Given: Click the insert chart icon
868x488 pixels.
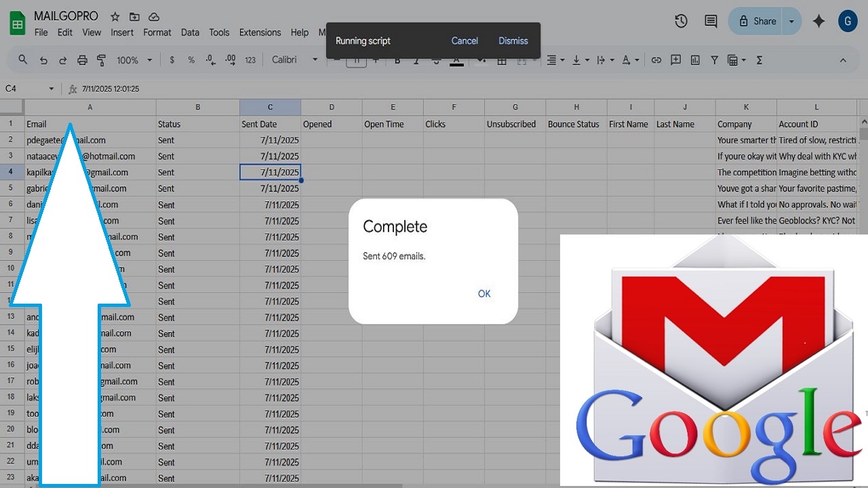Looking at the screenshot, I should (695, 60).
